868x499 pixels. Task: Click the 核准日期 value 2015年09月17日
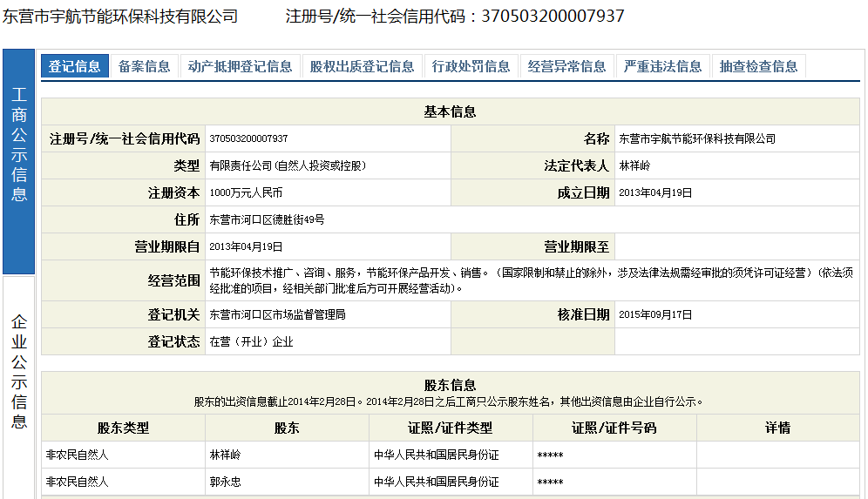(655, 314)
